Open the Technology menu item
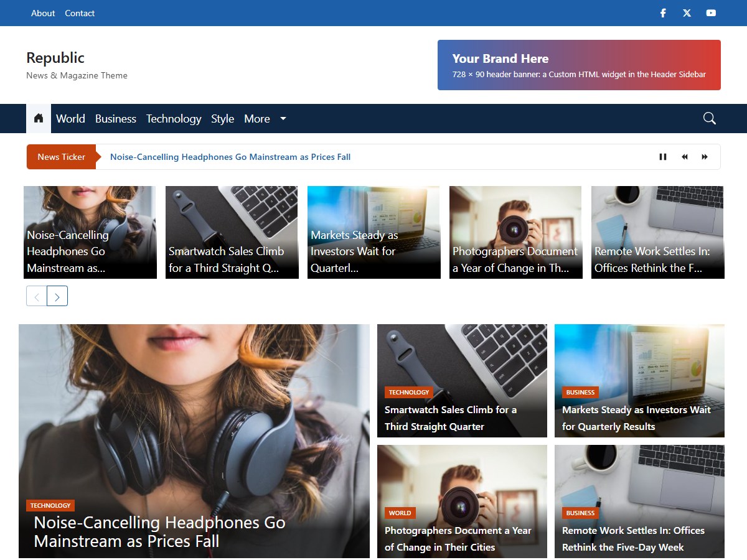Image resolution: width=747 pixels, height=560 pixels. click(x=174, y=118)
